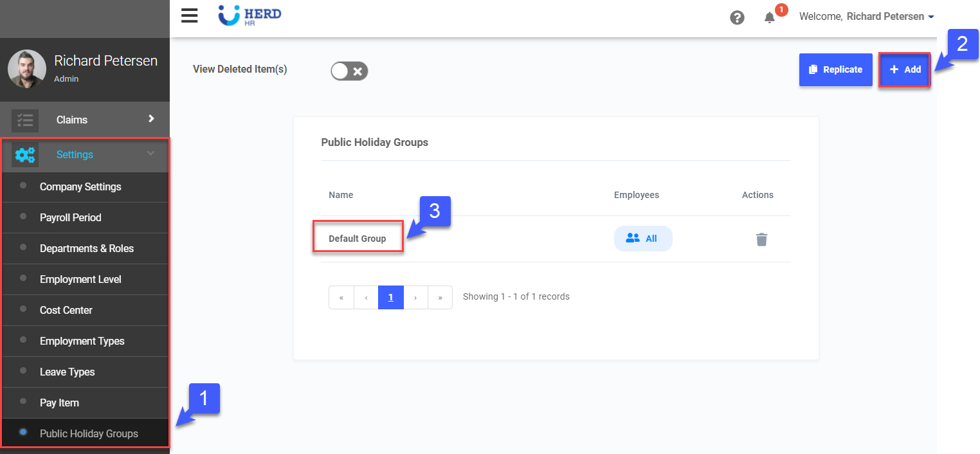The width and height of the screenshot is (980, 454).
Task: View All employees badge for Default Group
Action: 642,239
